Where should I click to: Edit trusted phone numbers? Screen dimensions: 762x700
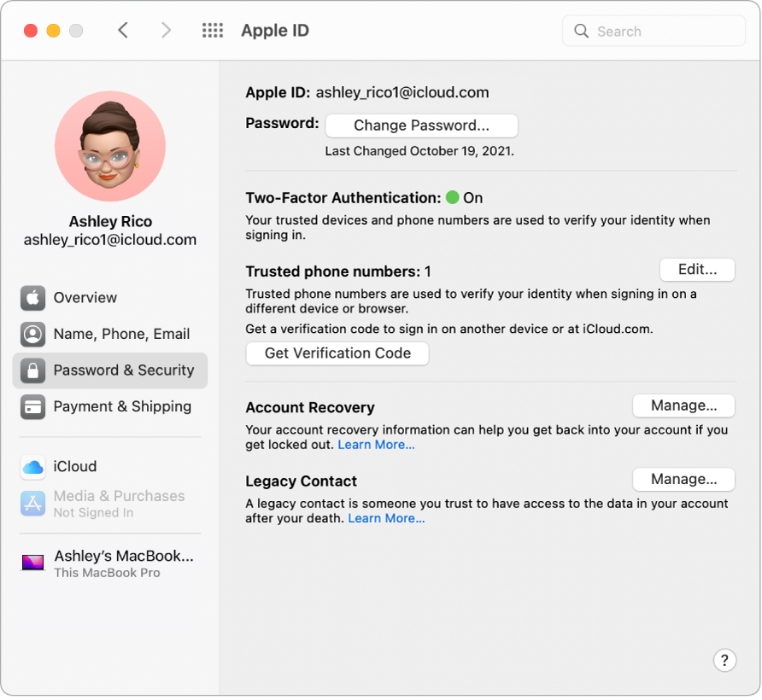point(697,269)
